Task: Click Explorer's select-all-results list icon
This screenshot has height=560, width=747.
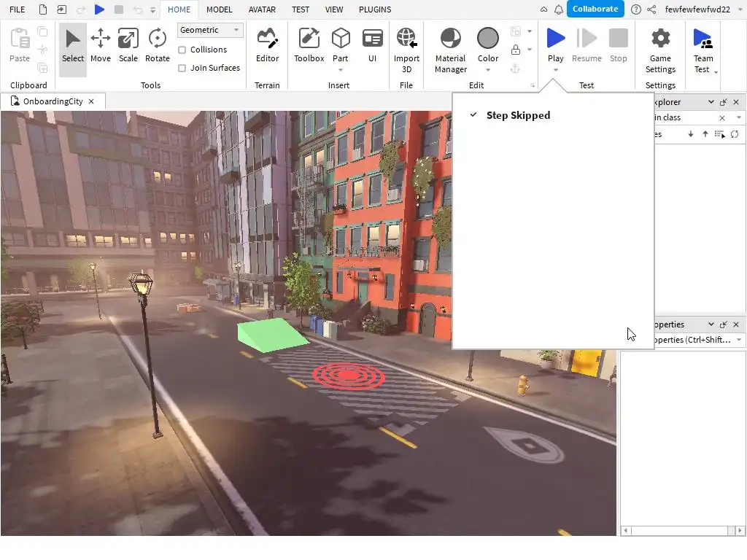Action: coord(720,134)
